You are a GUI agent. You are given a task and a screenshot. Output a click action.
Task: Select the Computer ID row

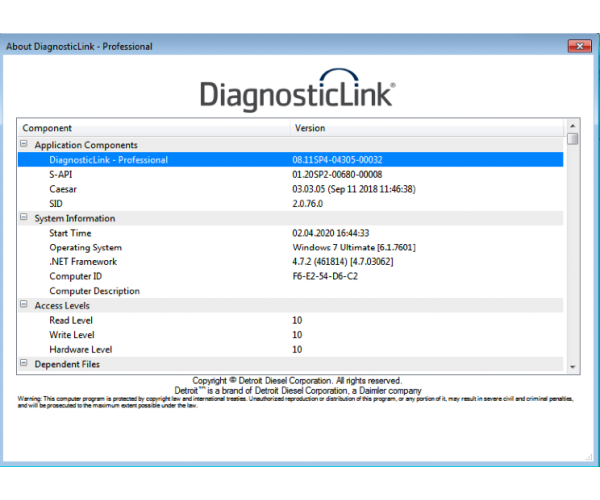pos(290,276)
